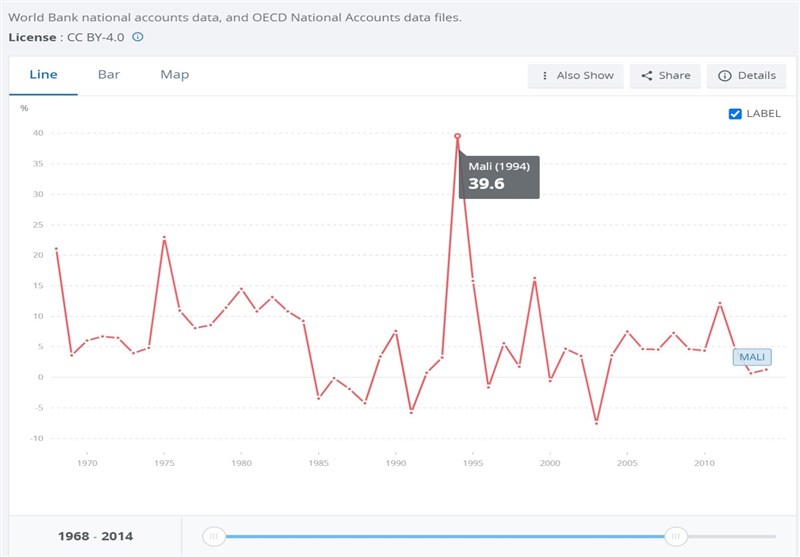
Task: Click the license info icon
Action: click(138, 37)
